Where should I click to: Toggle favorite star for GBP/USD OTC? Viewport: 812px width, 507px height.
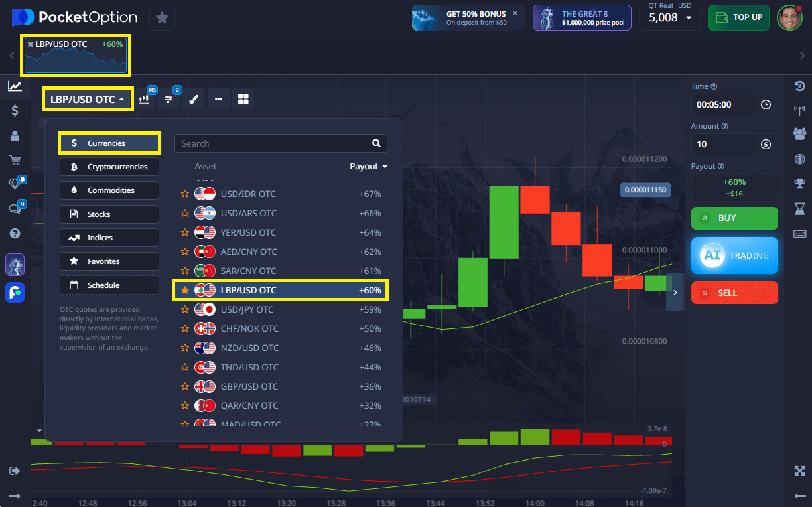[x=185, y=386]
